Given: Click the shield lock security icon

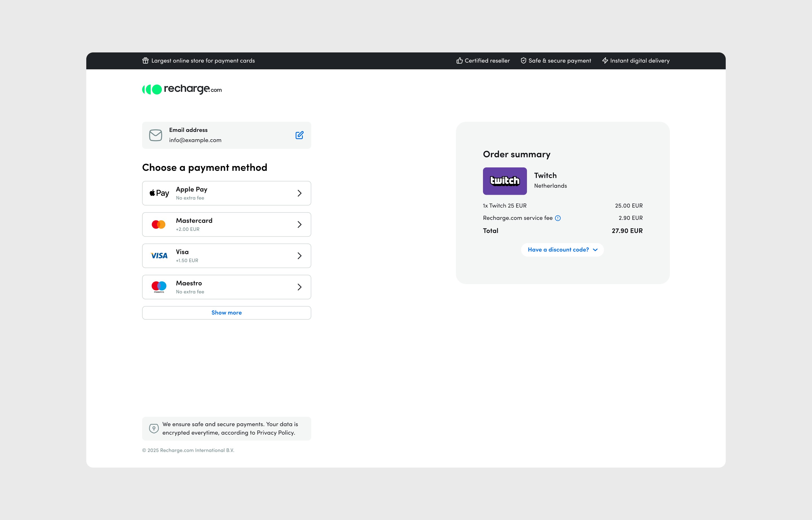Looking at the screenshot, I should [x=154, y=428].
